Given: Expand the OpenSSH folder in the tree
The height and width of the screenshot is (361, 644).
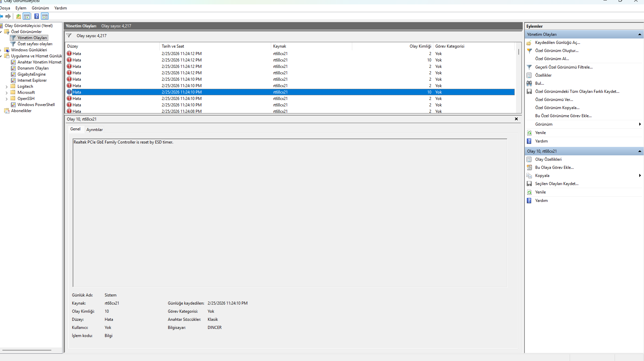Looking at the screenshot, I should [x=7, y=99].
